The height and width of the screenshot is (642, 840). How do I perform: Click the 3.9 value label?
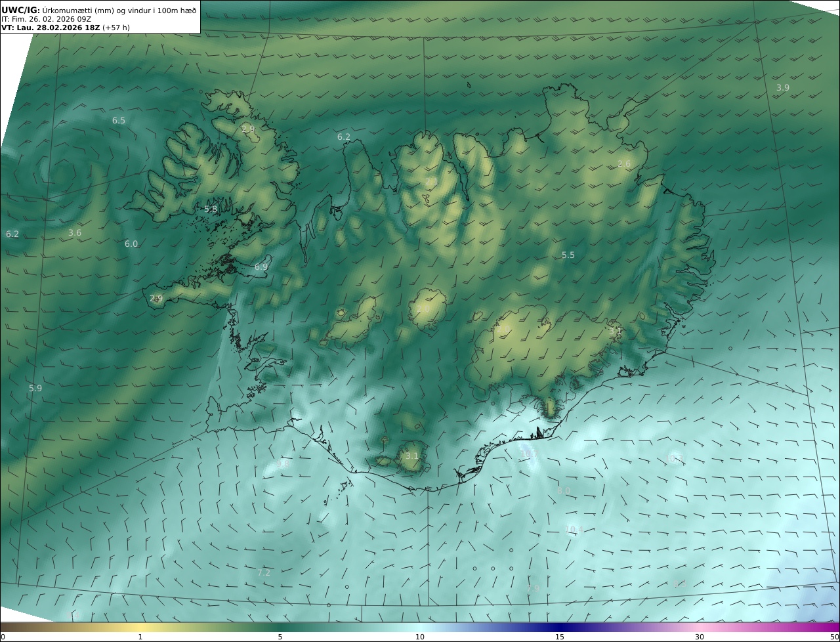point(783,88)
